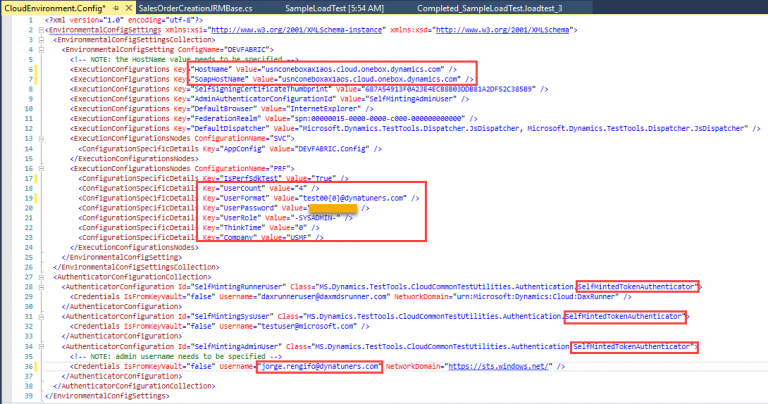Click line number 36 in the gutter
Image resolution: width=768 pixels, height=404 pixels.
[28, 366]
